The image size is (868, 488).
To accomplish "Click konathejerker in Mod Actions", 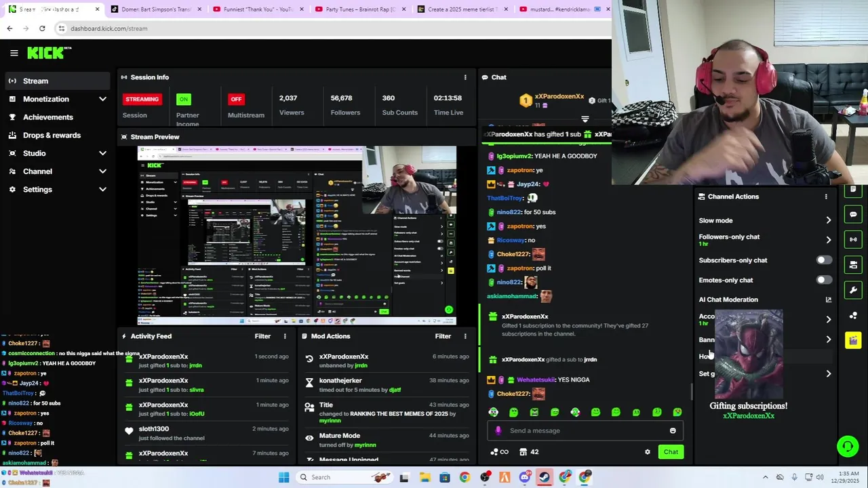I will tap(340, 381).
